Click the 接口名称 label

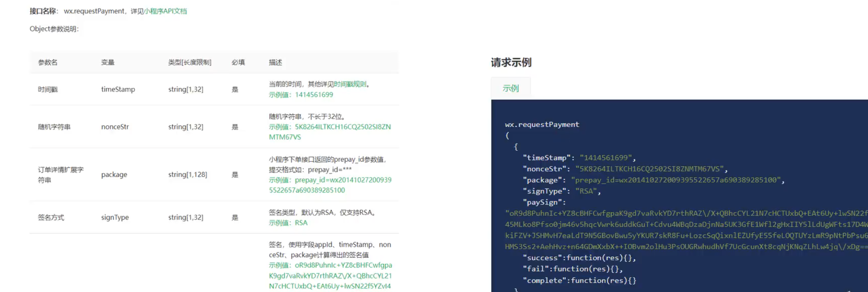pos(44,11)
